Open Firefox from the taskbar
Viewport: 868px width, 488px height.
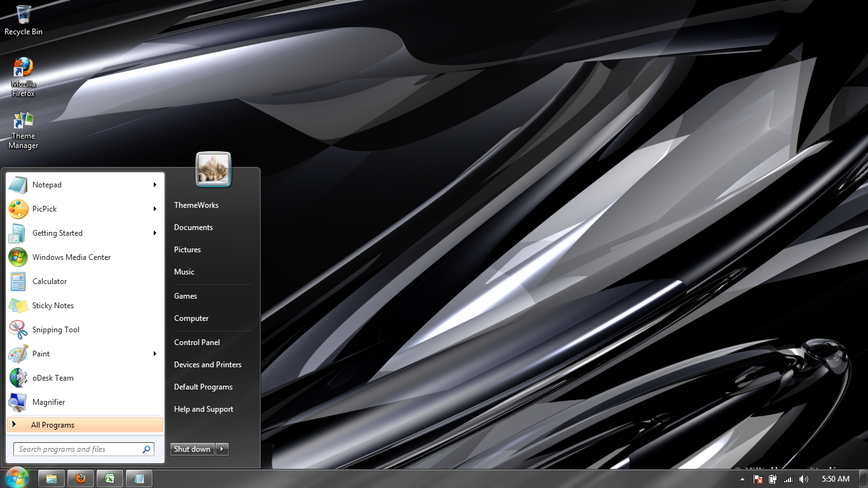coord(81,478)
